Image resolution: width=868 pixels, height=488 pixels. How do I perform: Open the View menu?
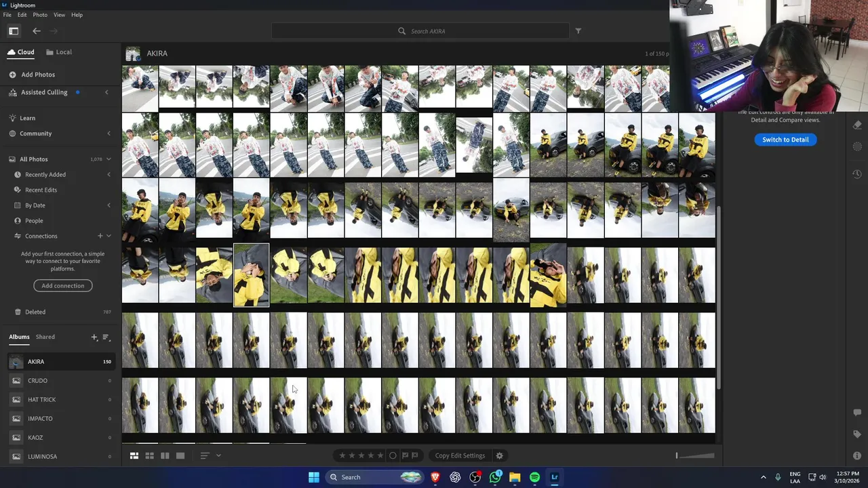tap(60, 15)
